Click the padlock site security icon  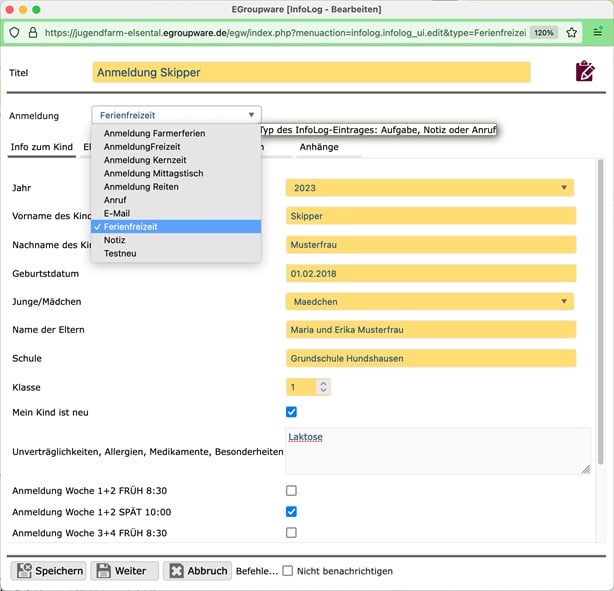[x=32, y=32]
